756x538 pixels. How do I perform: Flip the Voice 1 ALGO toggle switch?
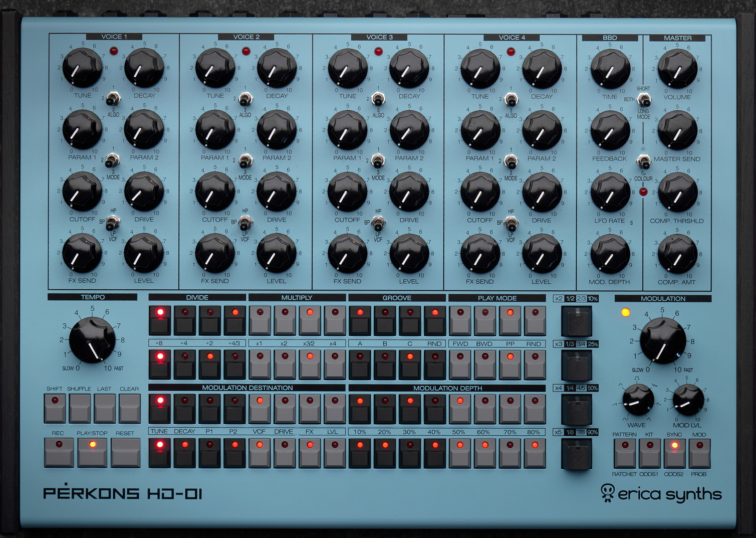pos(113,98)
